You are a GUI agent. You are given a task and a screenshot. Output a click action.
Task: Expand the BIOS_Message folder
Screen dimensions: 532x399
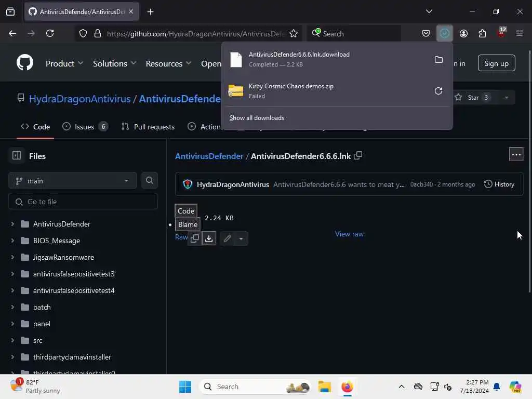[12, 241]
